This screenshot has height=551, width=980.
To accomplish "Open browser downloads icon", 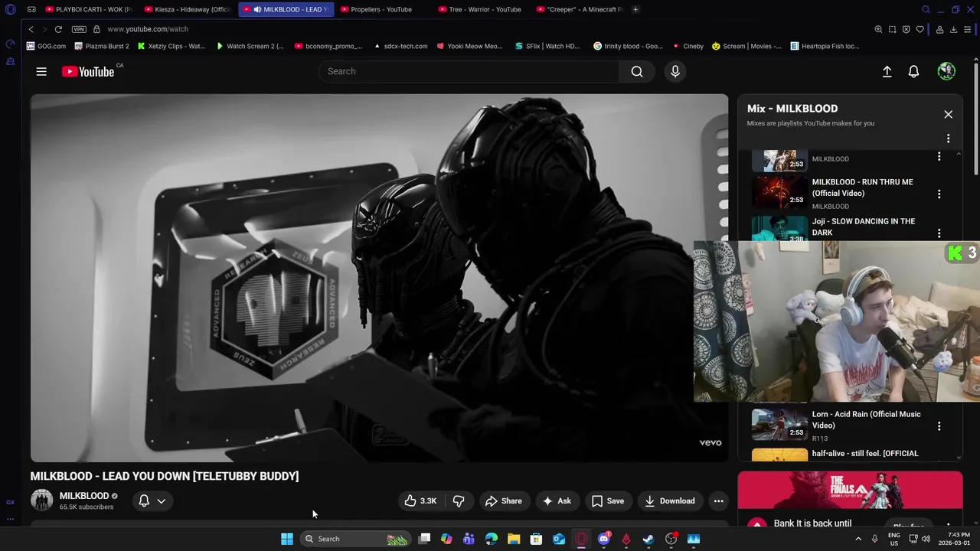I will pyautogui.click(x=953, y=29).
